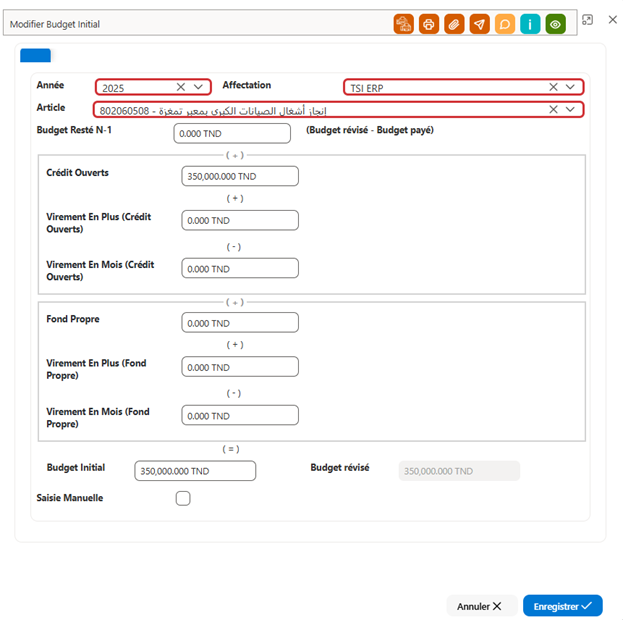Open the Année dropdown arrow
The height and width of the screenshot is (621, 624).
[x=198, y=87]
